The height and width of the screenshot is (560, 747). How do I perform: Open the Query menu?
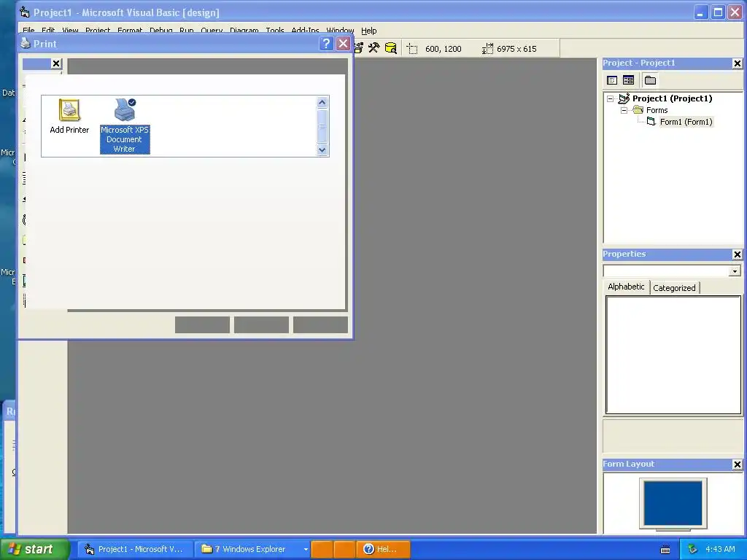212,31
